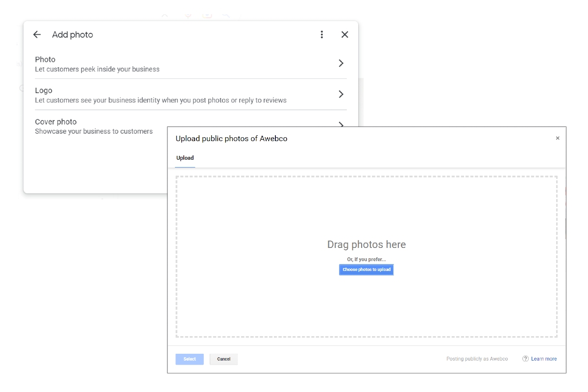The height and width of the screenshot is (392, 588).
Task: Cancel the upload dialog
Action: click(223, 359)
